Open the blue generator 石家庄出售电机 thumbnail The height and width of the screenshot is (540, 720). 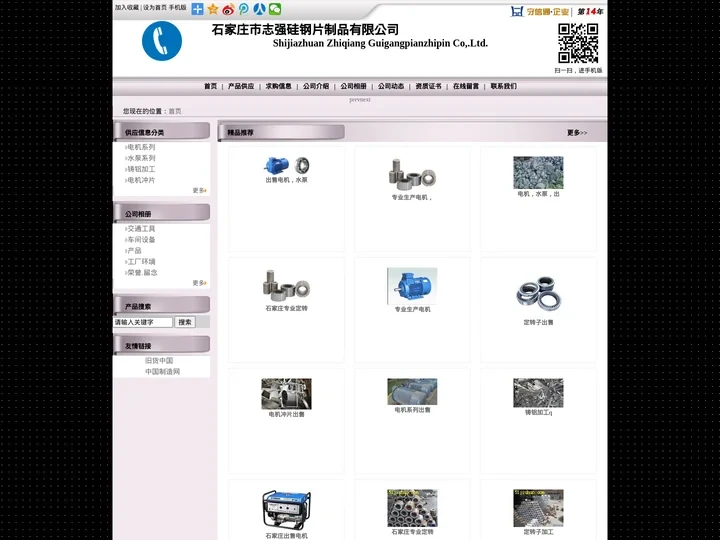(287, 510)
